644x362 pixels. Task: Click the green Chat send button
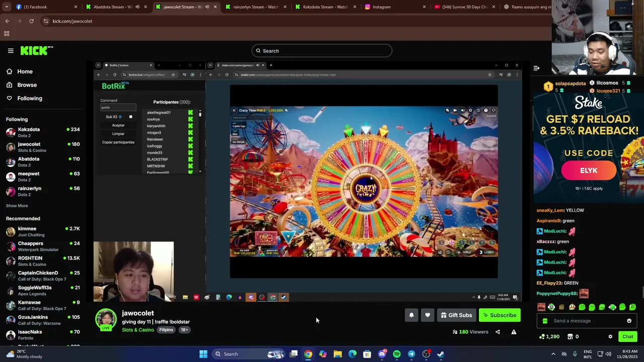(x=628, y=337)
